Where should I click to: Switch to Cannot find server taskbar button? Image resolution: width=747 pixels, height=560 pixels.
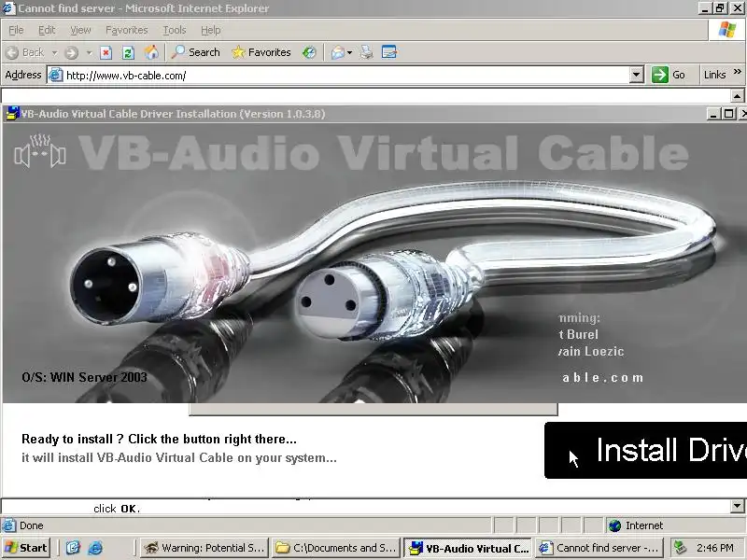(599, 548)
